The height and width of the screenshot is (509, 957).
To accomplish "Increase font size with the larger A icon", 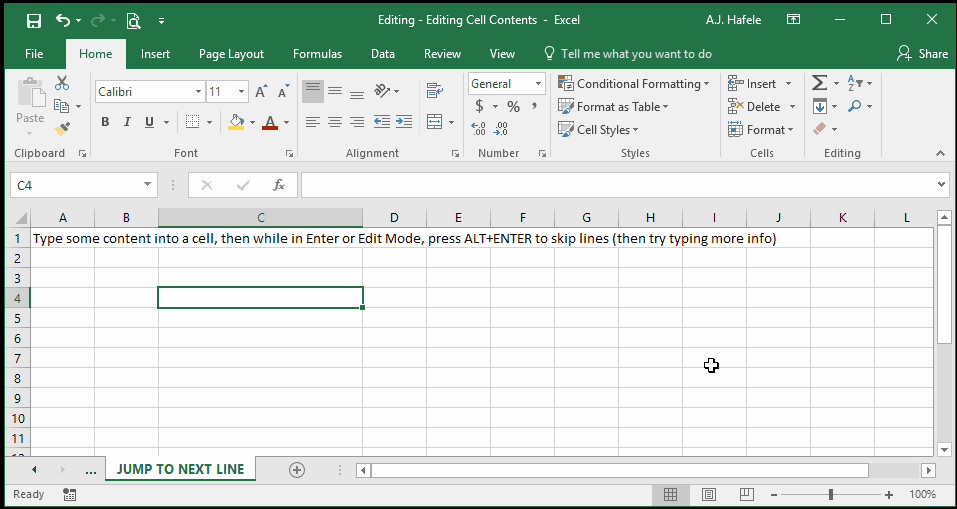I will 261,92.
